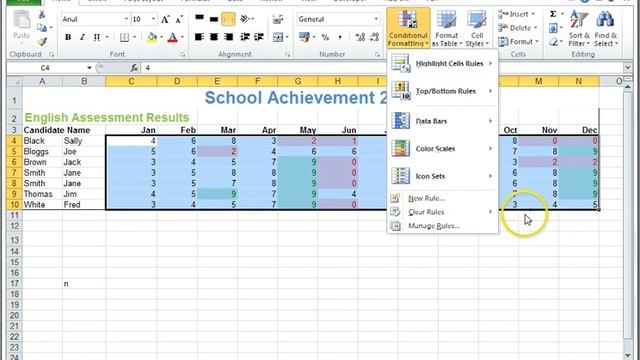Apply Percent Style format

325,37
